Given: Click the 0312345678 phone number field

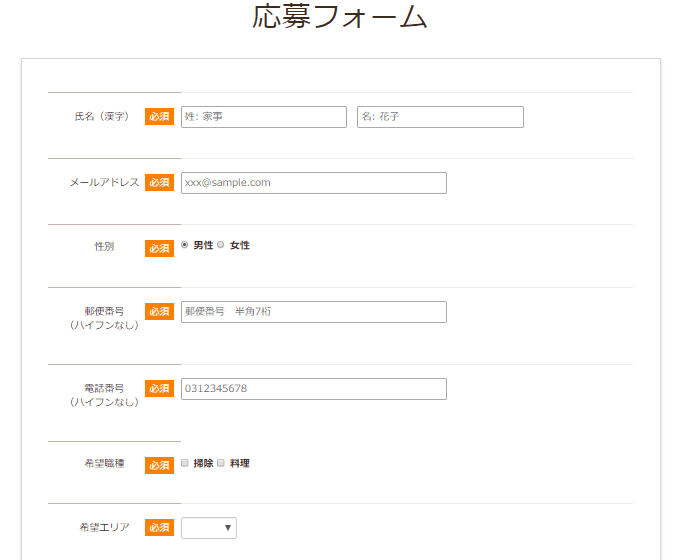Looking at the screenshot, I should coord(314,389).
